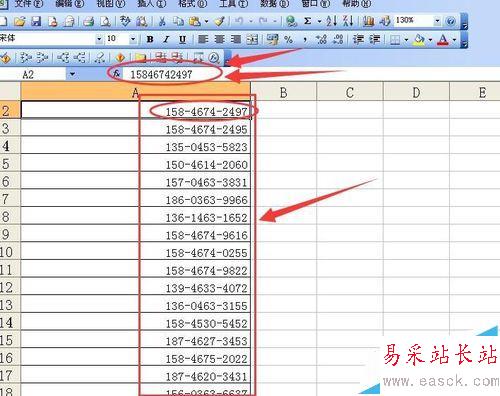Remove all tracer arrows
The width and height of the screenshot is (500, 396).
click(99, 58)
